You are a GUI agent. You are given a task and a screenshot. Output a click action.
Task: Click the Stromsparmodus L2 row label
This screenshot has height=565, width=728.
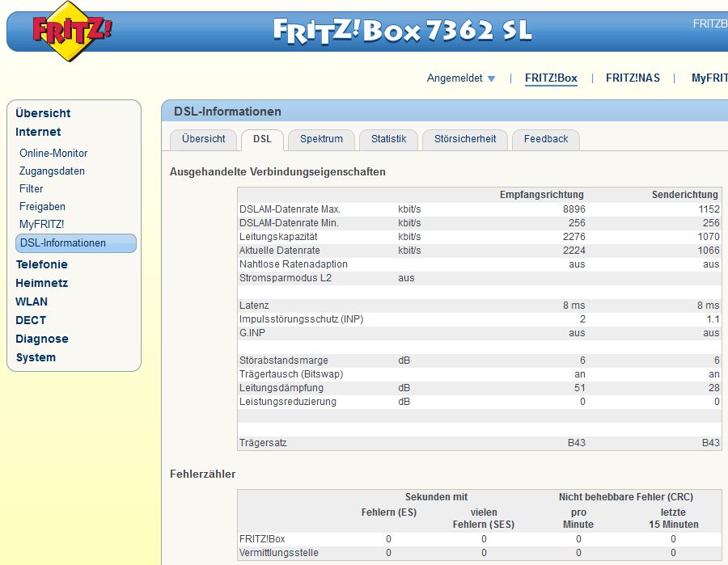click(286, 278)
